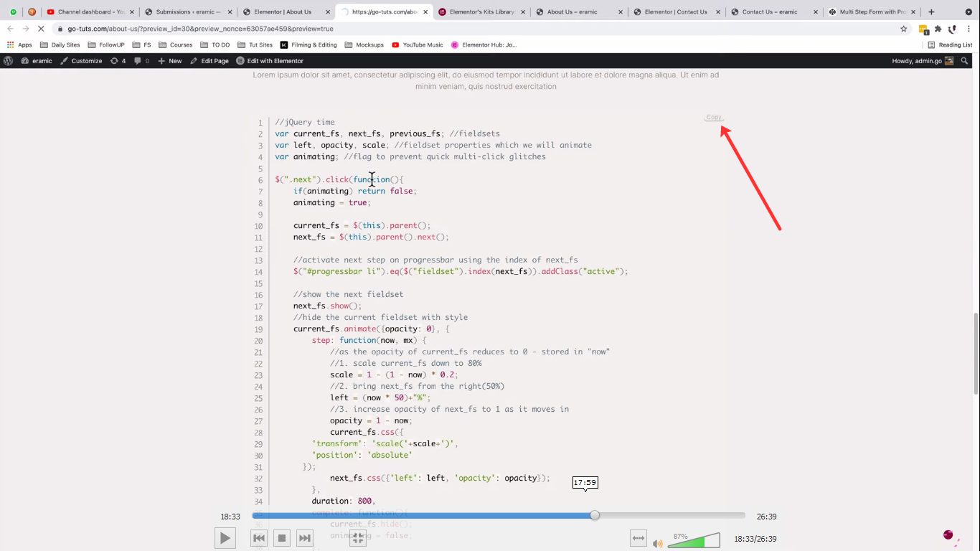980x551 pixels.
Task: Toggle the player stretch-to-fit button
Action: click(x=639, y=538)
